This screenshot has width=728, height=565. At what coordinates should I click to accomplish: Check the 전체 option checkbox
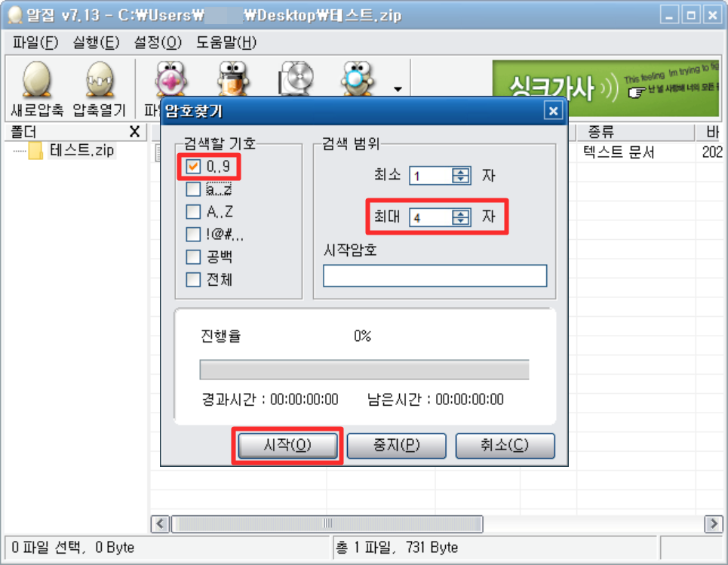193,279
